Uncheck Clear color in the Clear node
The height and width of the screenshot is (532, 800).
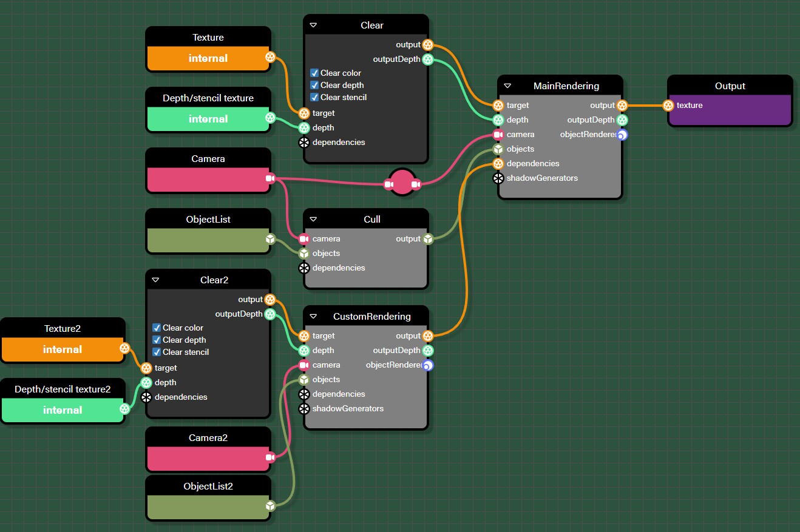click(314, 73)
